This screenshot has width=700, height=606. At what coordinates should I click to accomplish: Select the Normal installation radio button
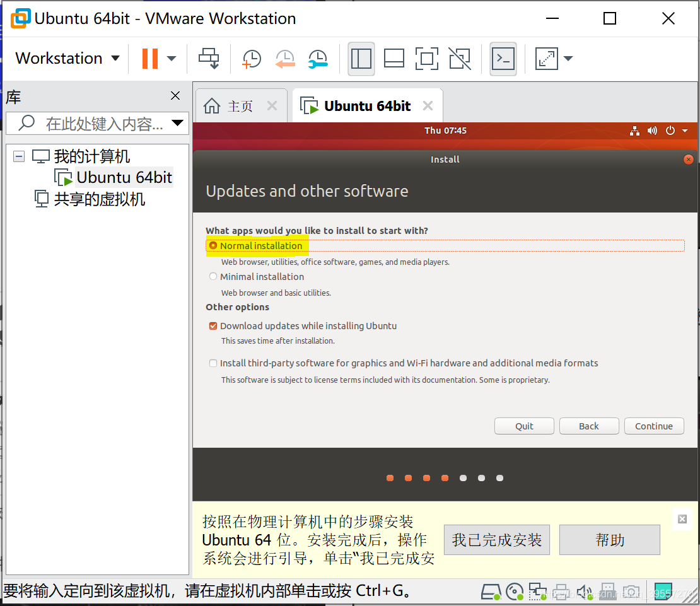tap(213, 245)
